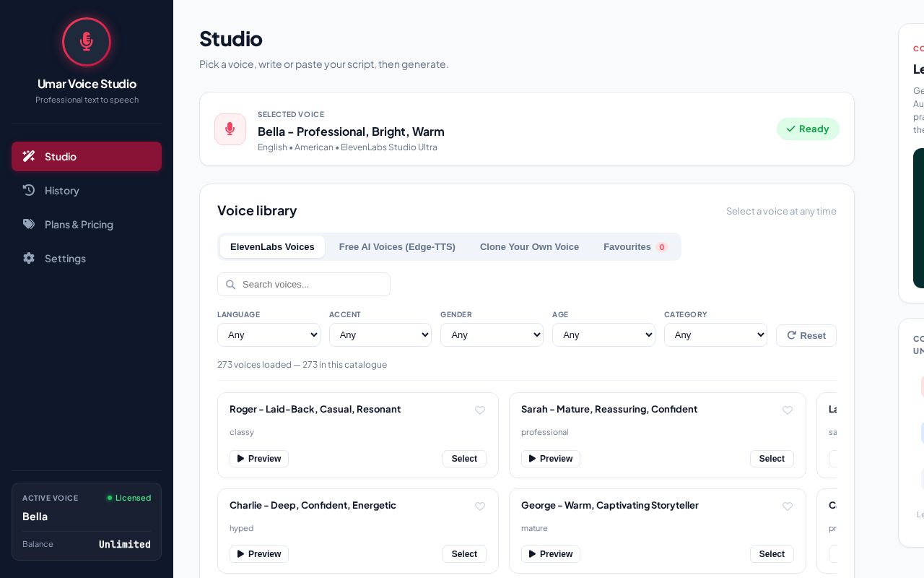Click the Search voices input field
The image size is (924, 578).
[304, 284]
